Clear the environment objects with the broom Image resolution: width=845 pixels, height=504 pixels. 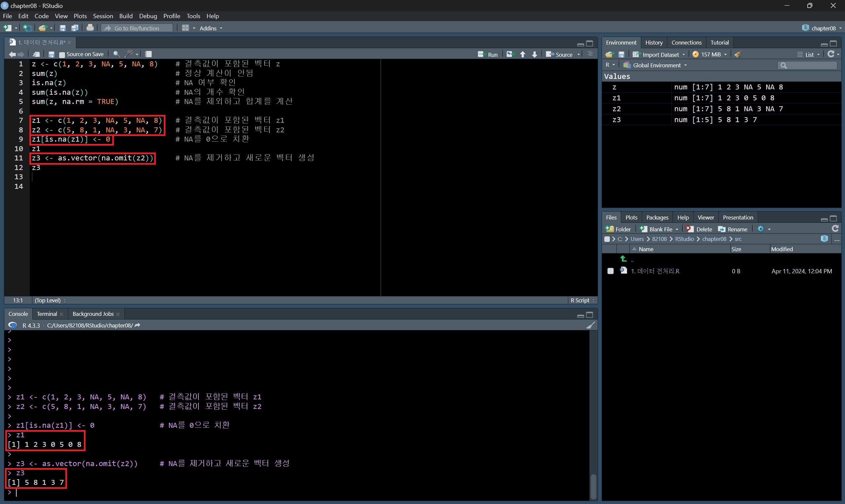click(738, 54)
